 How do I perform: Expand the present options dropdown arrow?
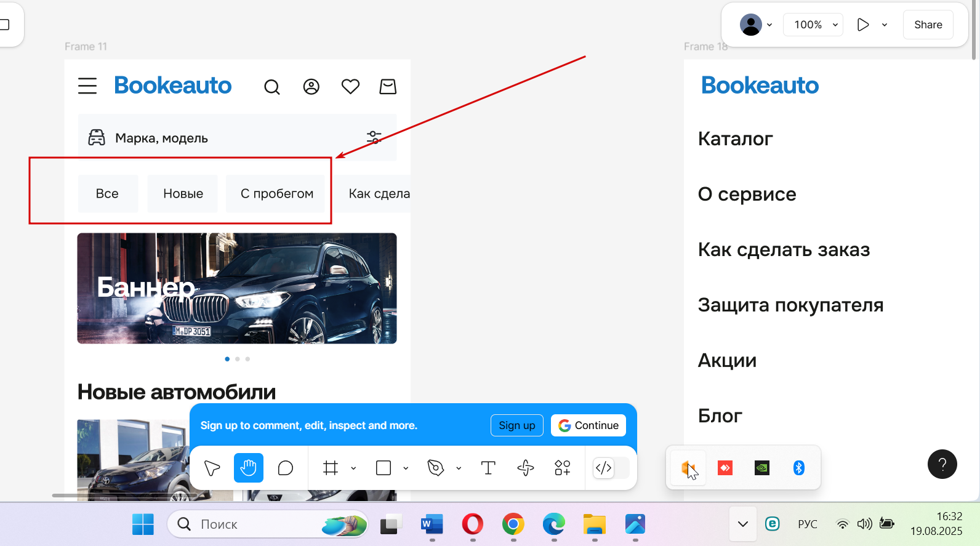[885, 25]
